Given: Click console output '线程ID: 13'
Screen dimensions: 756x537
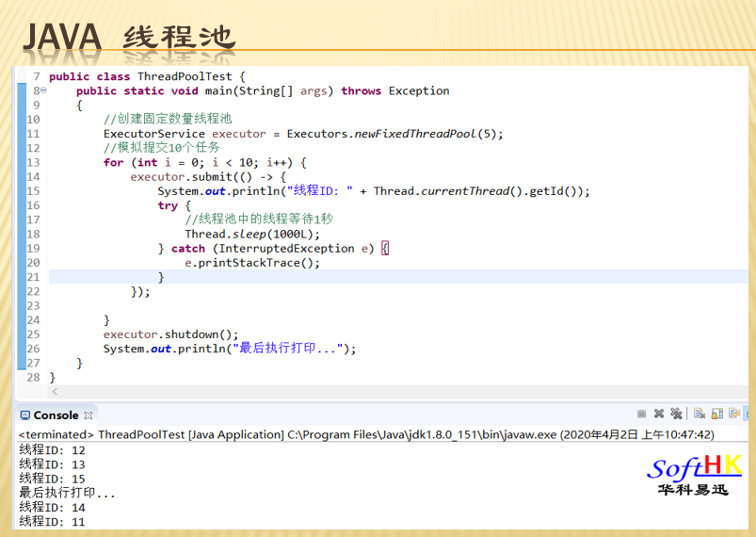Looking at the screenshot, I should click(x=52, y=464).
